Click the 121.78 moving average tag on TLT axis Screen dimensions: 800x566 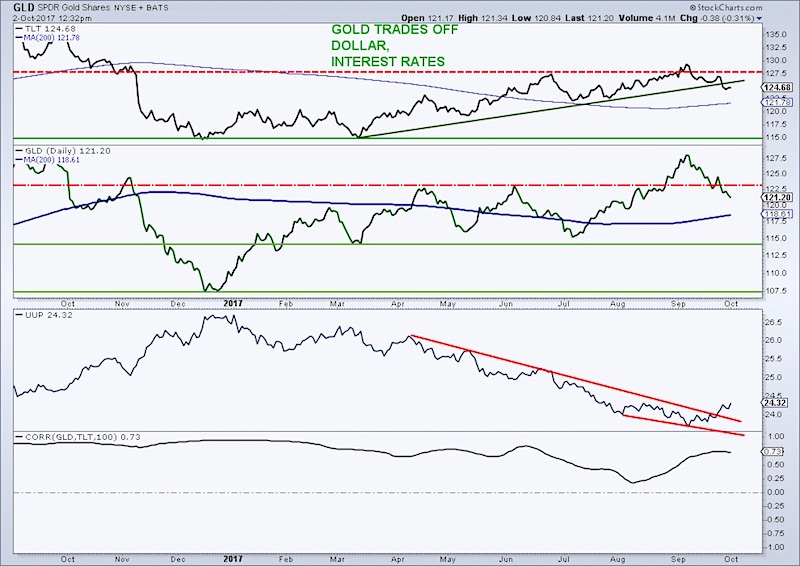click(778, 103)
